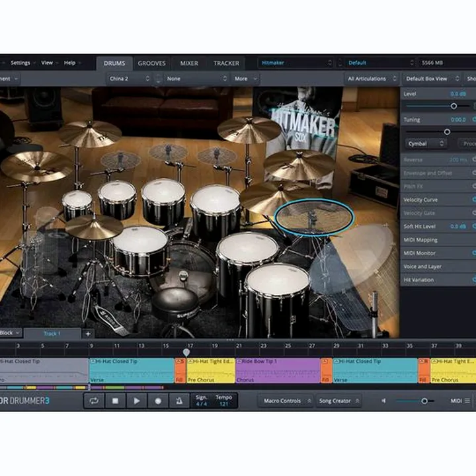This screenshot has width=476, height=476.
Task: Click the record button
Action: coord(158,401)
